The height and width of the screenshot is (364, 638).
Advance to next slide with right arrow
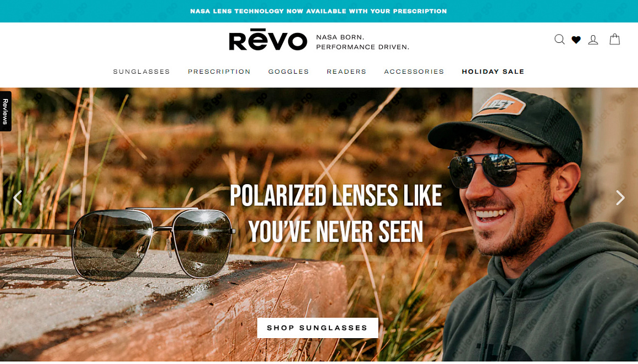point(620,197)
